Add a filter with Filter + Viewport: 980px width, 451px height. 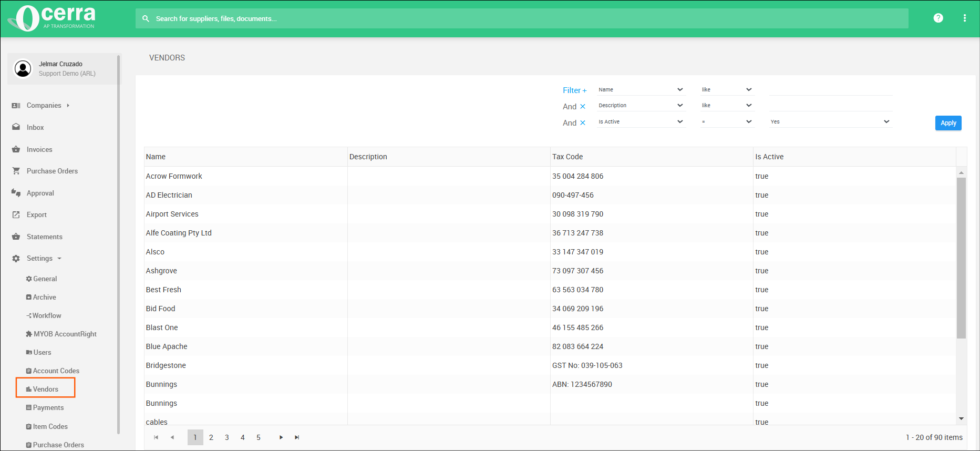575,90
